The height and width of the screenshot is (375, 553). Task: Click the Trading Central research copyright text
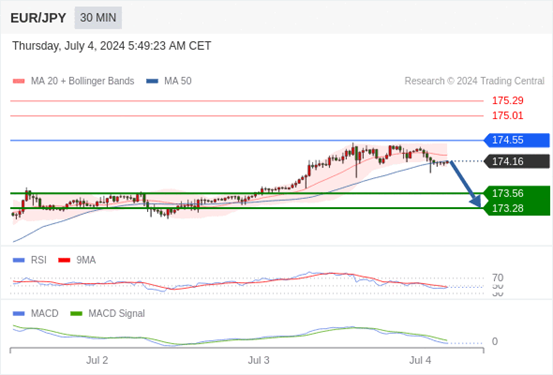tap(474, 81)
